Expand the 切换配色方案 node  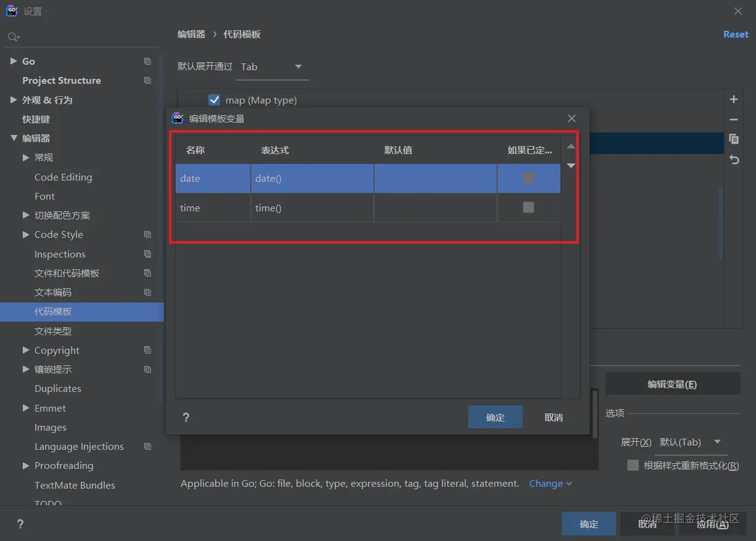coord(26,215)
